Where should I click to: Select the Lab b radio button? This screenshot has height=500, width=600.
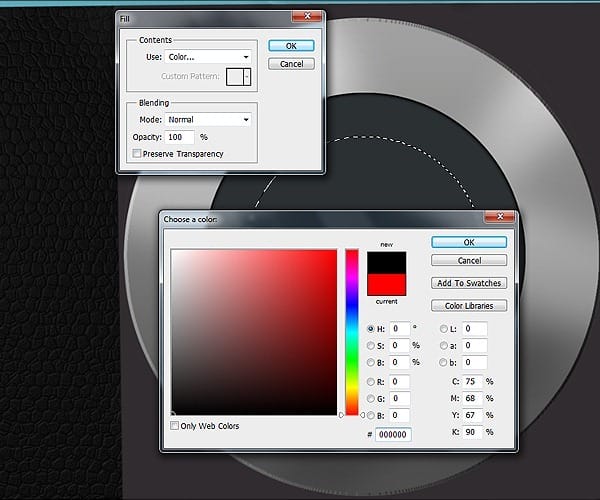[443, 362]
